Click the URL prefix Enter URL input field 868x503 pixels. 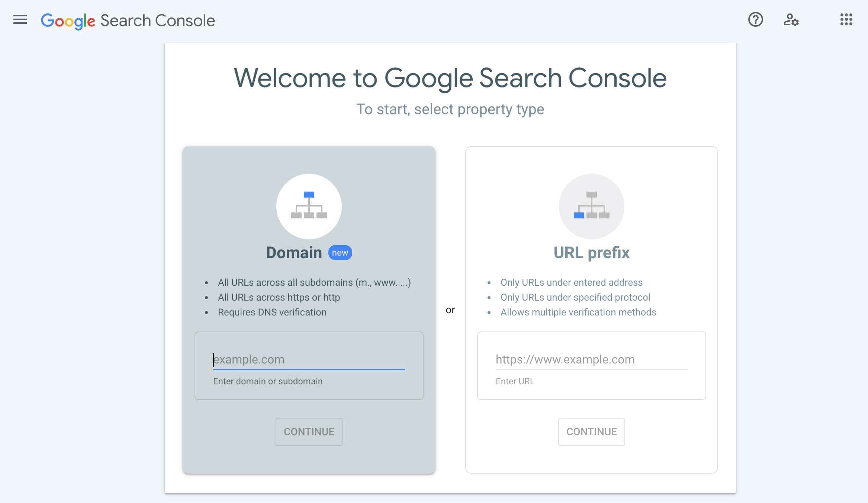[x=591, y=359]
